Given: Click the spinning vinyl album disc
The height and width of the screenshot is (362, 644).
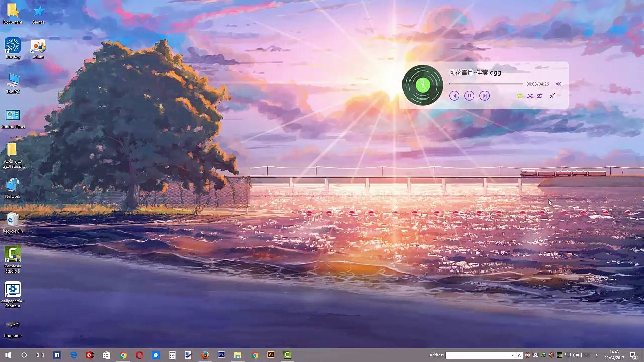Looking at the screenshot, I should click(x=423, y=85).
